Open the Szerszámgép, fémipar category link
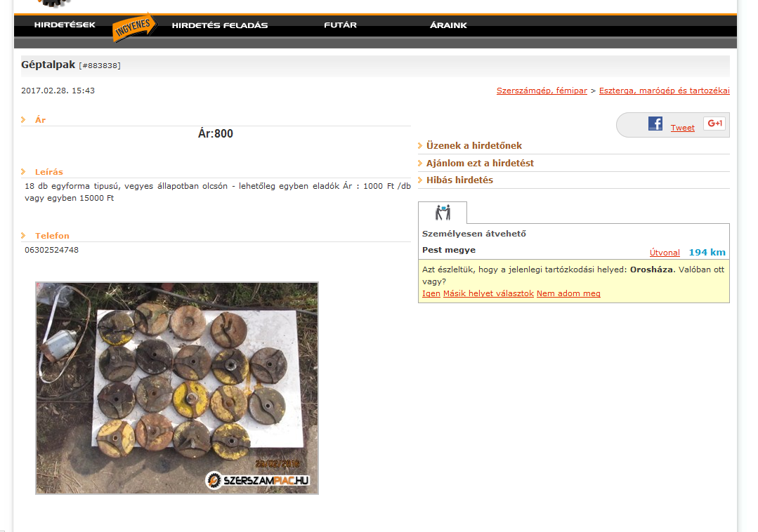The height and width of the screenshot is (532, 758). coord(542,91)
